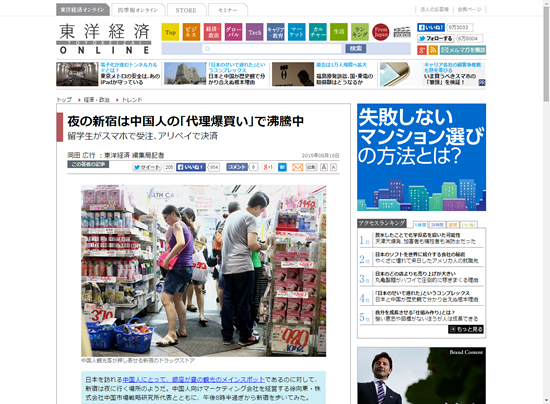This screenshot has height=404, width=550.
Task: Click the Google+ icon in header
Action: coord(422,50)
